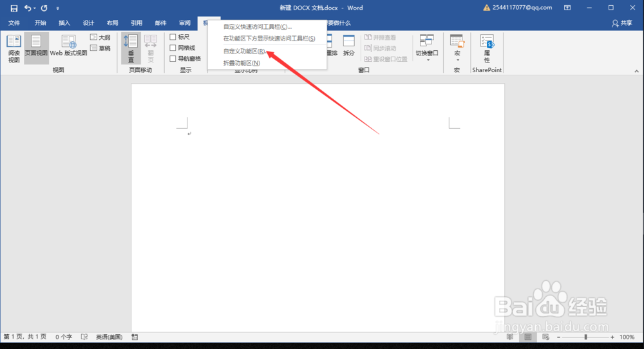This screenshot has height=349, width=644.
Task: Open the Insert tab (插入)
Action: [x=64, y=23]
